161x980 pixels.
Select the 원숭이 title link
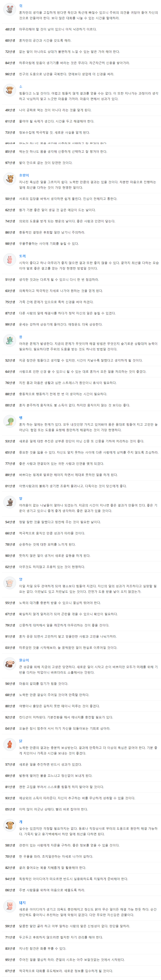coord(24,660)
